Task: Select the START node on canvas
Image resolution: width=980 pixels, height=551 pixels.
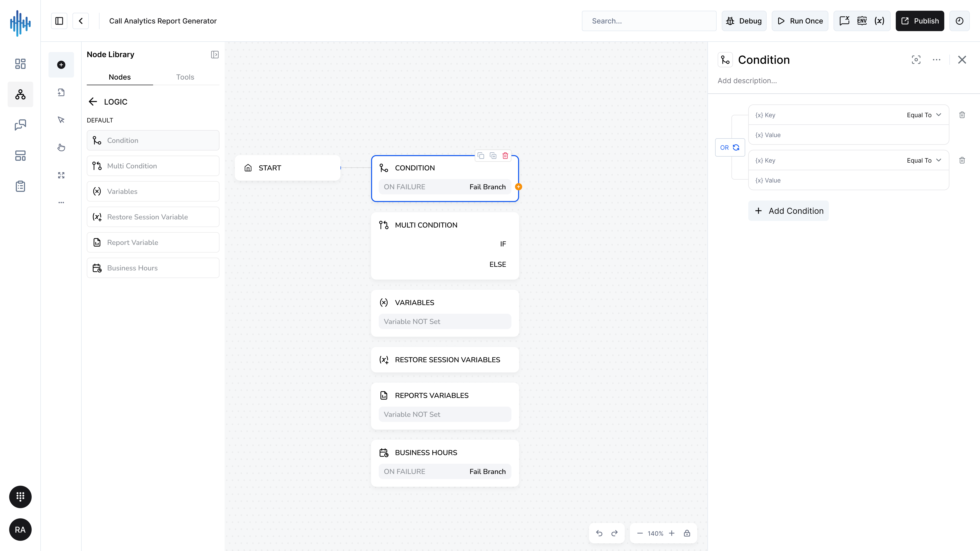Action: (288, 168)
